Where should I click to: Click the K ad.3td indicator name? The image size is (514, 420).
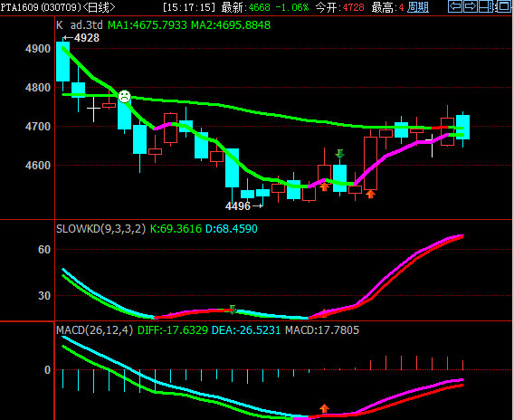point(80,25)
